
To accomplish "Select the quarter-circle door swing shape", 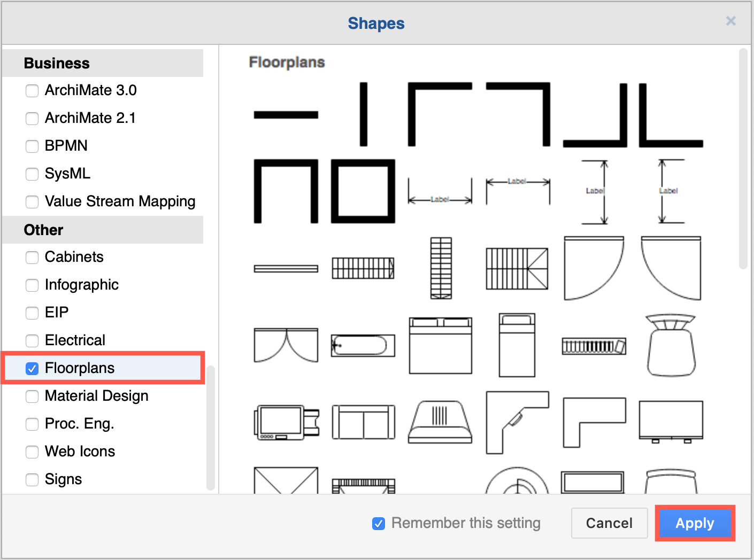I will (x=594, y=267).
